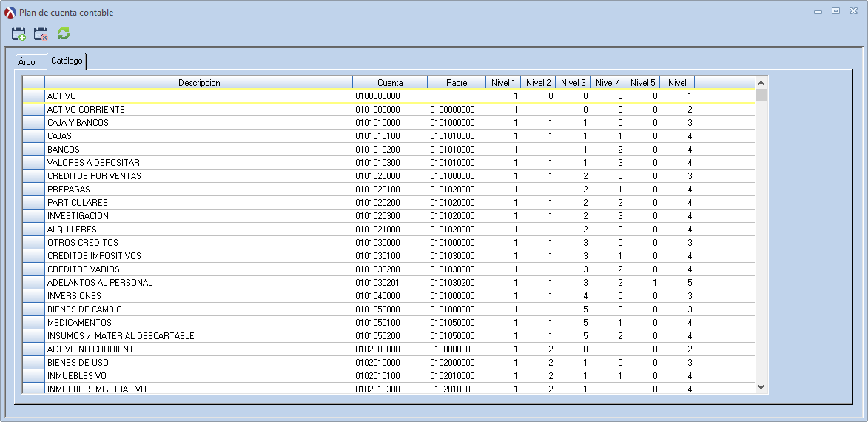
Task: Sort by the Padre column header
Action: tap(457, 82)
